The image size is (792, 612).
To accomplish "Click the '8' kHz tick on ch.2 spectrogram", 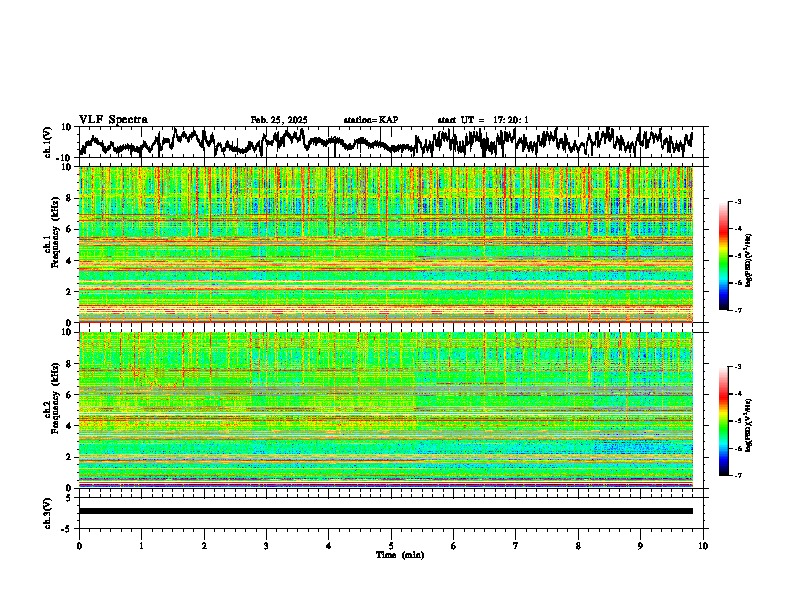I will [x=70, y=364].
